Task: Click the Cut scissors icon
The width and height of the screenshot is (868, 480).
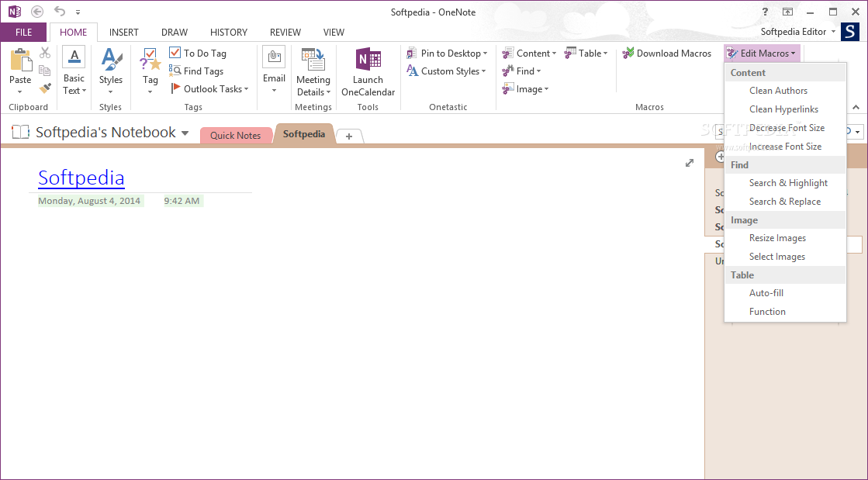Action: pos(45,54)
